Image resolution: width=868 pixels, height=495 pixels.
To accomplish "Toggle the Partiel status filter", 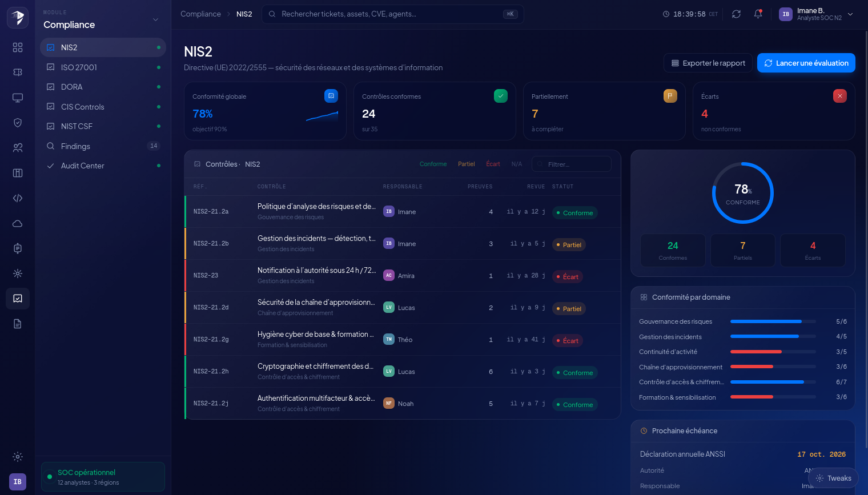I will (466, 164).
